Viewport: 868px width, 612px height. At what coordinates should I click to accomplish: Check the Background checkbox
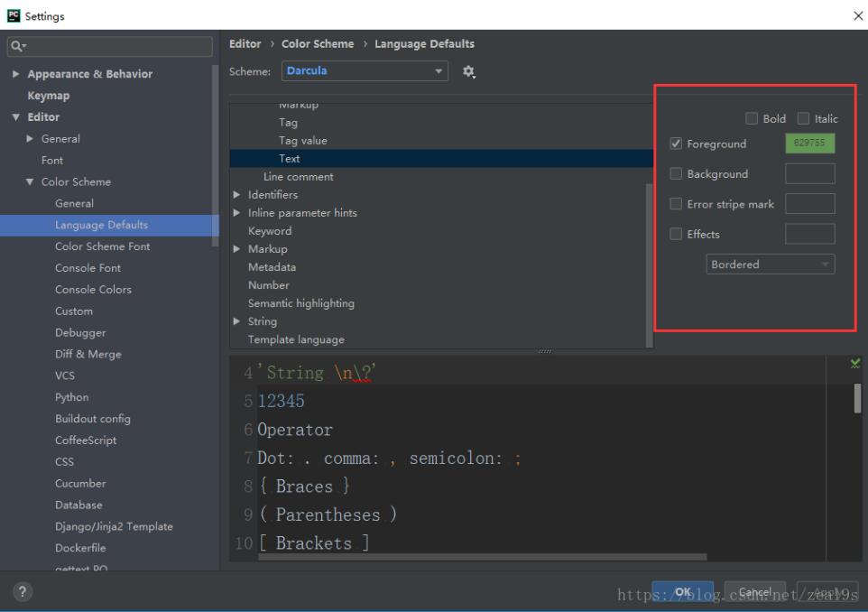pos(675,174)
